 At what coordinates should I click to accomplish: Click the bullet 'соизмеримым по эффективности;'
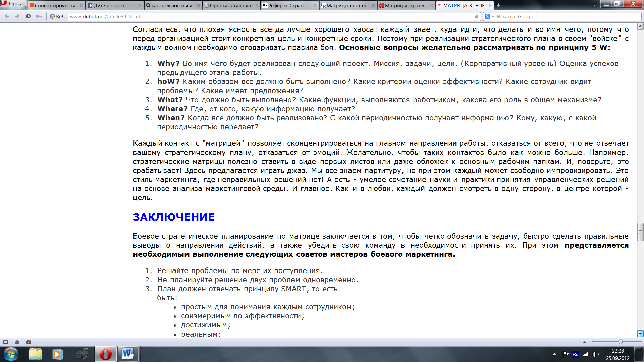243,316
